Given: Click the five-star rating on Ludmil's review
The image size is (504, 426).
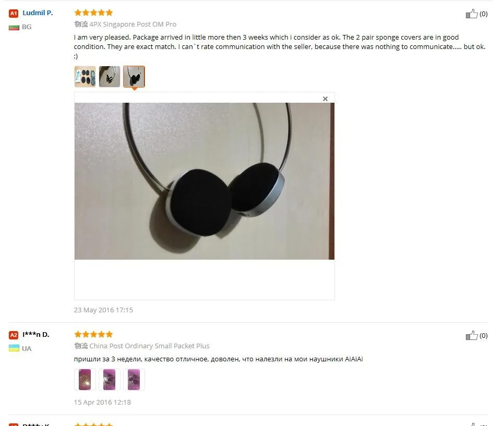Looking at the screenshot, I should 93,13.
